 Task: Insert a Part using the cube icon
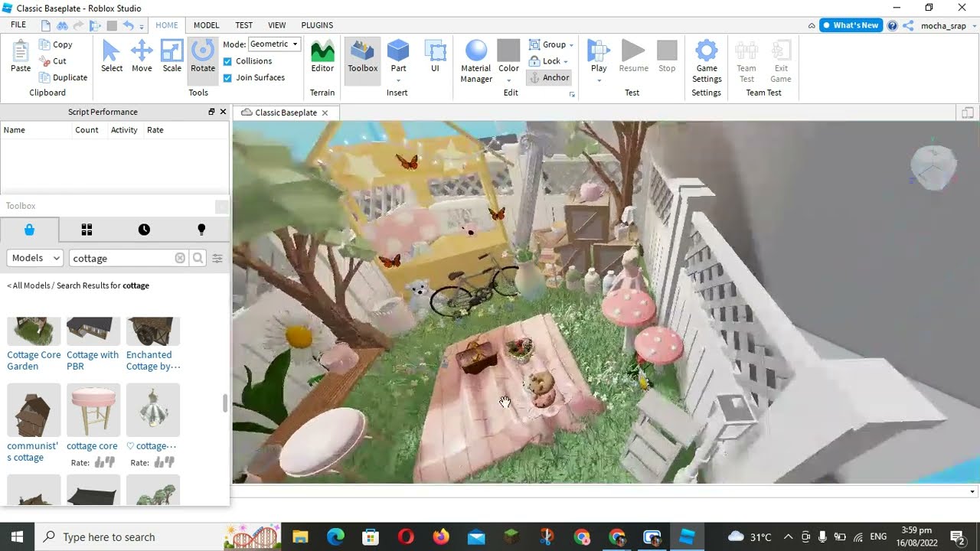[x=398, y=52]
